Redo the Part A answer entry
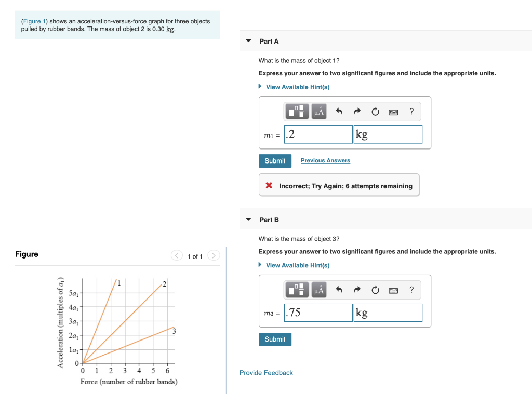 click(x=357, y=111)
